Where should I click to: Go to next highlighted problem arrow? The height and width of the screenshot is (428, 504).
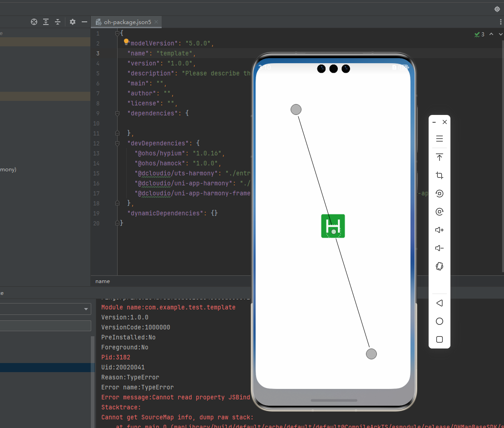tap(500, 34)
